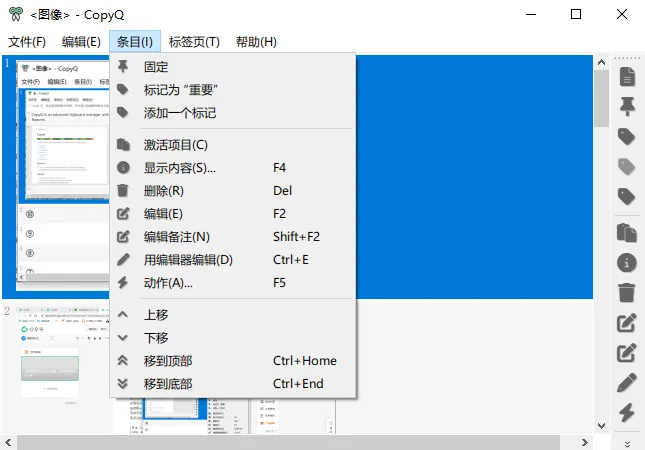The image size is (645, 450).
Task: Click the horizontal scrollbar right arrow
Action: pos(585,443)
